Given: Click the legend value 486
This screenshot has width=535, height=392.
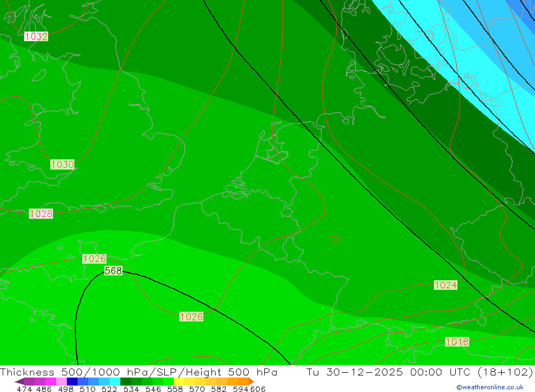Looking at the screenshot, I should pyautogui.click(x=44, y=389).
